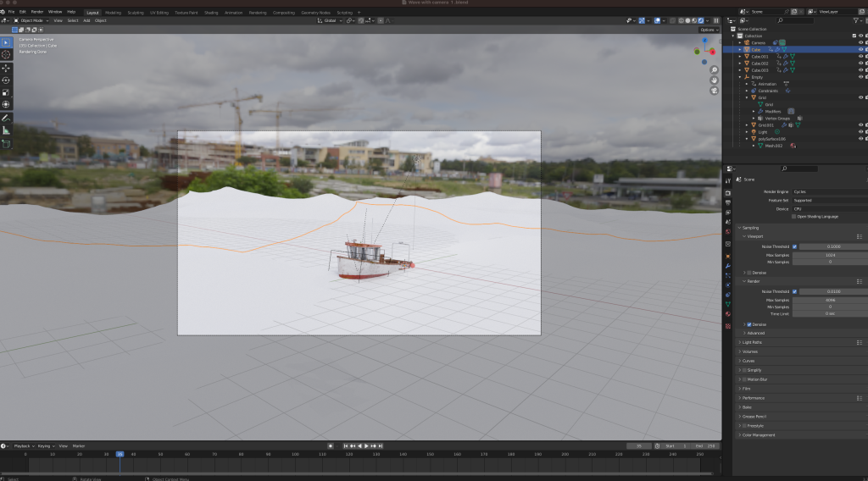
Task: Select the Move tool in the toolbar
Action: (6, 68)
